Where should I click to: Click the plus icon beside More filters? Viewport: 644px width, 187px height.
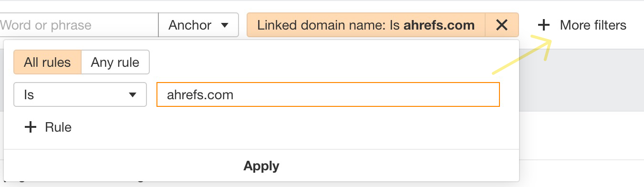coord(543,25)
